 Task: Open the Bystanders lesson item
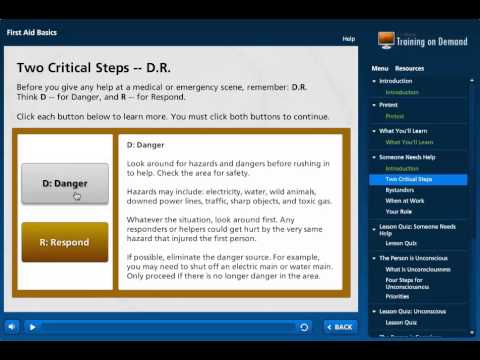click(400, 190)
